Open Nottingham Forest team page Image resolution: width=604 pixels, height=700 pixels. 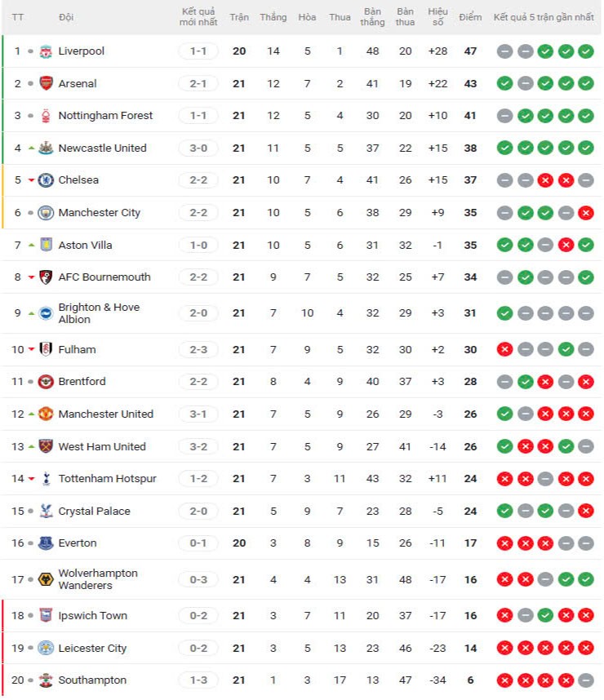(105, 116)
